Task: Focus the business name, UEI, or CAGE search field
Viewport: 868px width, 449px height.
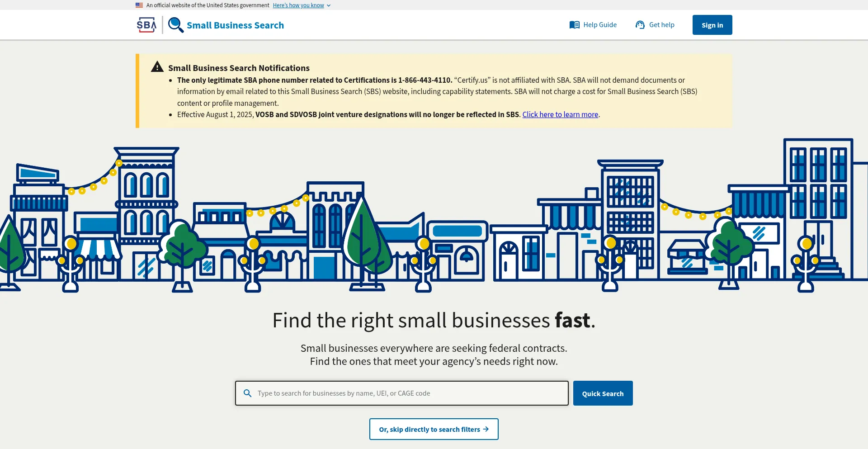Action: pyautogui.click(x=402, y=393)
